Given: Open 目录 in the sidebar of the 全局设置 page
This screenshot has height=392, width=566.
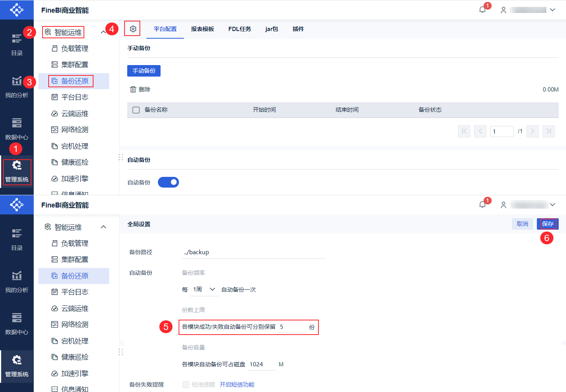Looking at the screenshot, I should [x=17, y=240].
